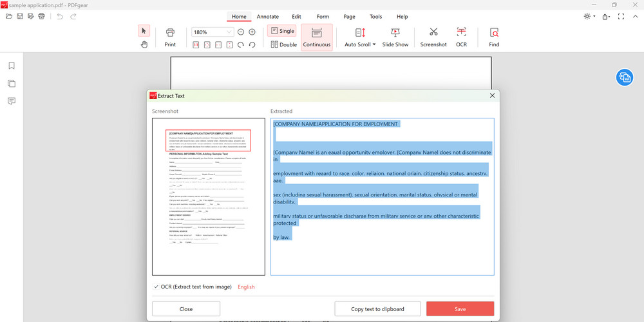Click the quick print icon near Save As
This screenshot has width=644, height=322.
click(x=41, y=17)
